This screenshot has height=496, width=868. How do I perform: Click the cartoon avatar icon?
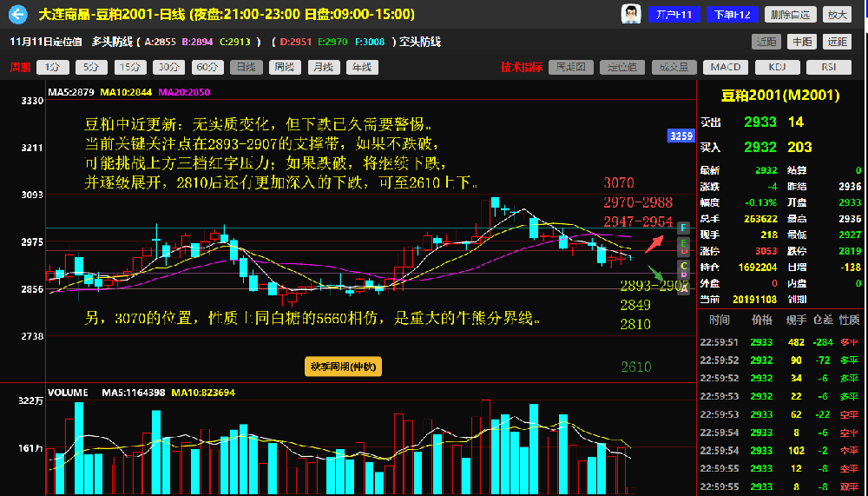click(x=631, y=14)
